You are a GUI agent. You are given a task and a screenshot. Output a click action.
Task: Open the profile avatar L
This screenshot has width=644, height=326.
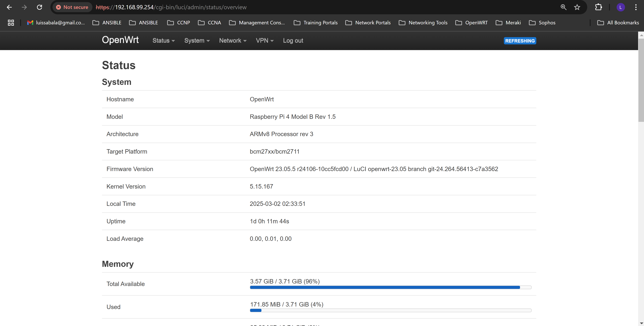[x=620, y=7]
